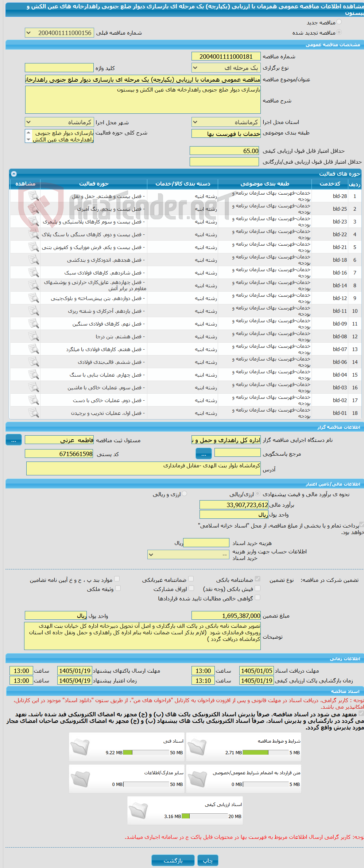
Task: View details icon for row bld-28
Action: coord(34,196)
